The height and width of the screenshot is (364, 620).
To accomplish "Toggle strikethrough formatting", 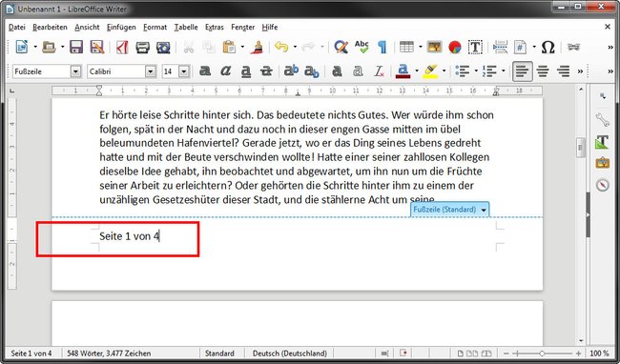I will (266, 71).
